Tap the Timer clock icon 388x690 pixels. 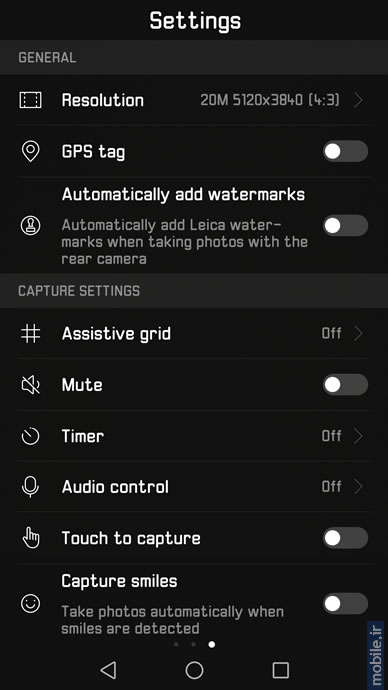click(x=30, y=436)
